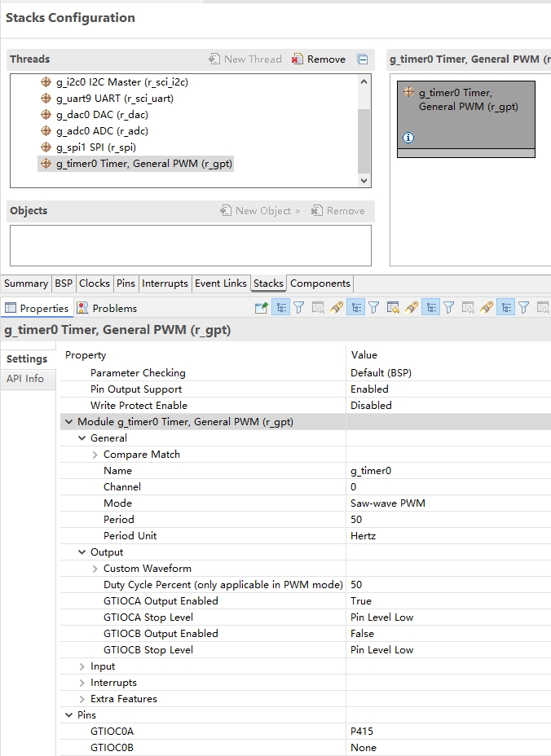Change the GTIOCB Stop Level value
This screenshot has height=756, width=551.
(381, 650)
